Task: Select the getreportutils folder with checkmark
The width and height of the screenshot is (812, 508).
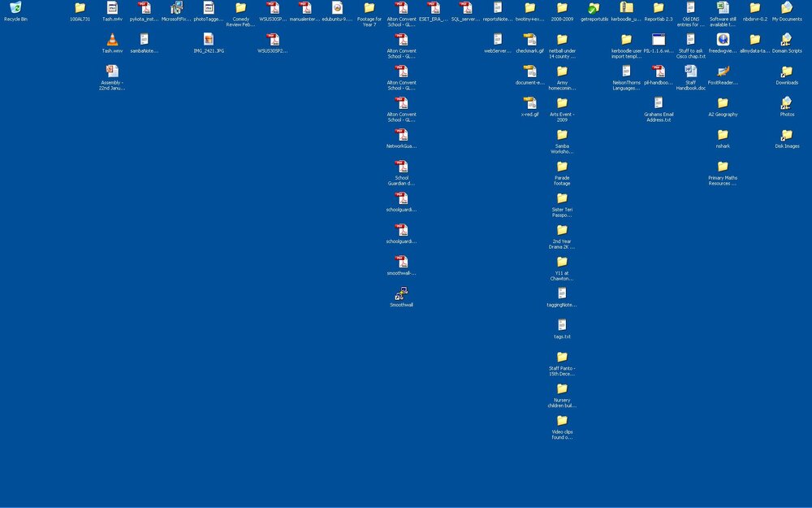Action: 594,8
